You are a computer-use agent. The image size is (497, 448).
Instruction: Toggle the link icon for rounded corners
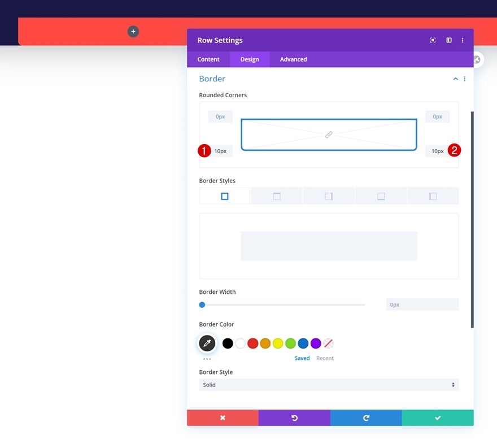pos(329,135)
